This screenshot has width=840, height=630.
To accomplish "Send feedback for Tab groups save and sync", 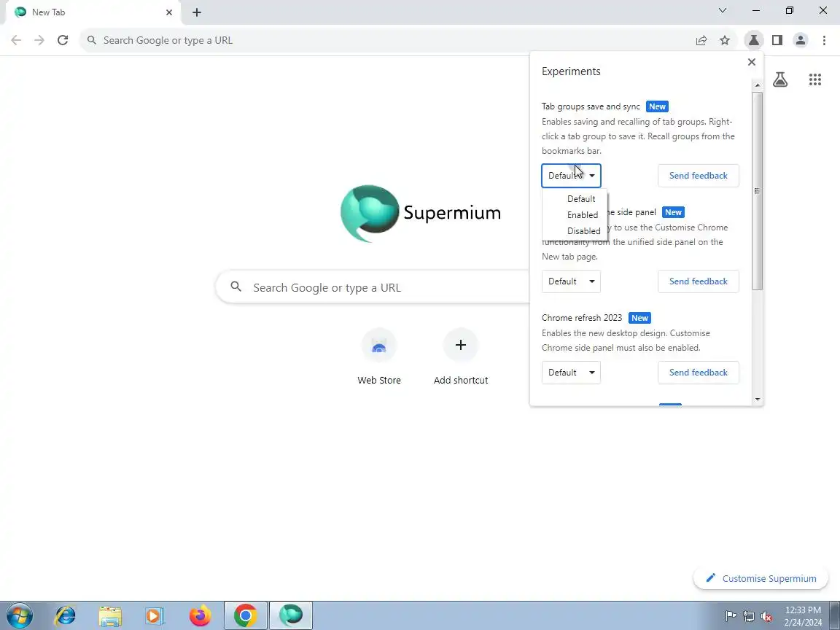I will click(698, 176).
